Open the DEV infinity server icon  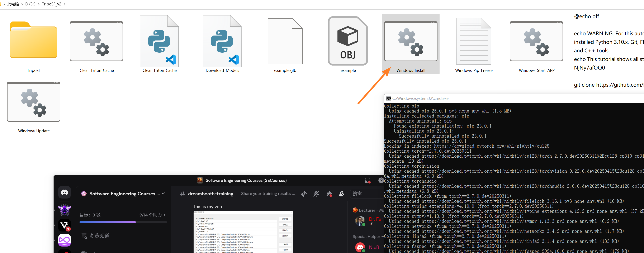click(65, 240)
